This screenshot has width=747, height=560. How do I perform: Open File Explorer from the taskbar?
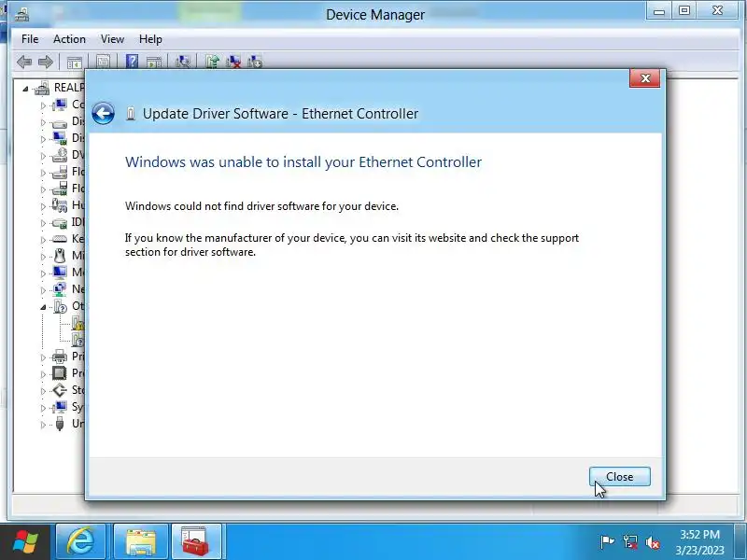[x=141, y=542]
